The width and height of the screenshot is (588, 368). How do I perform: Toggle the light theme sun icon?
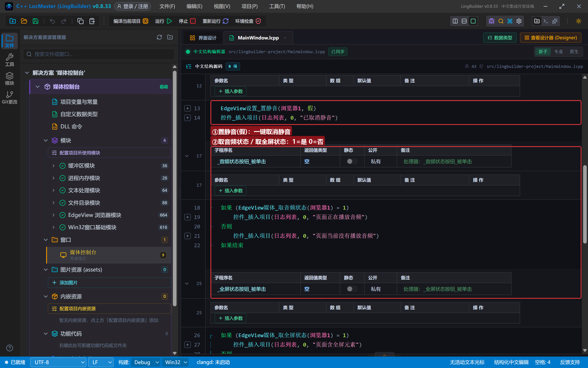[579, 21]
